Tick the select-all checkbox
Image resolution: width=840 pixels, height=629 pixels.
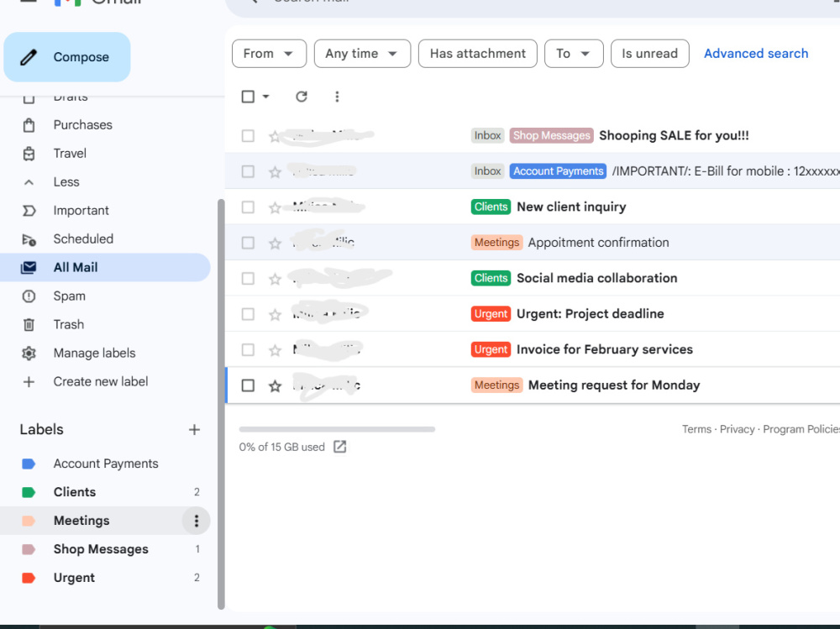[248, 97]
